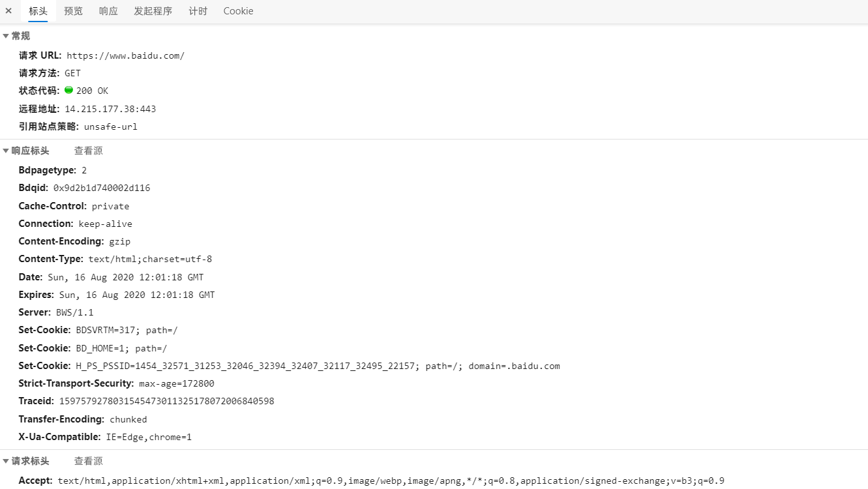
Task: Click the Bdpagetype header name
Action: (x=47, y=170)
